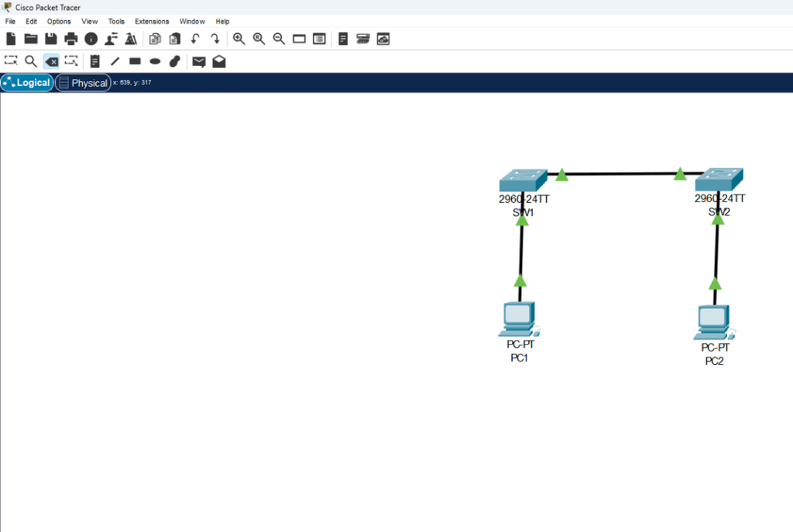Click the SW1 switch device
This screenshot has width=793, height=532.
coord(523,180)
